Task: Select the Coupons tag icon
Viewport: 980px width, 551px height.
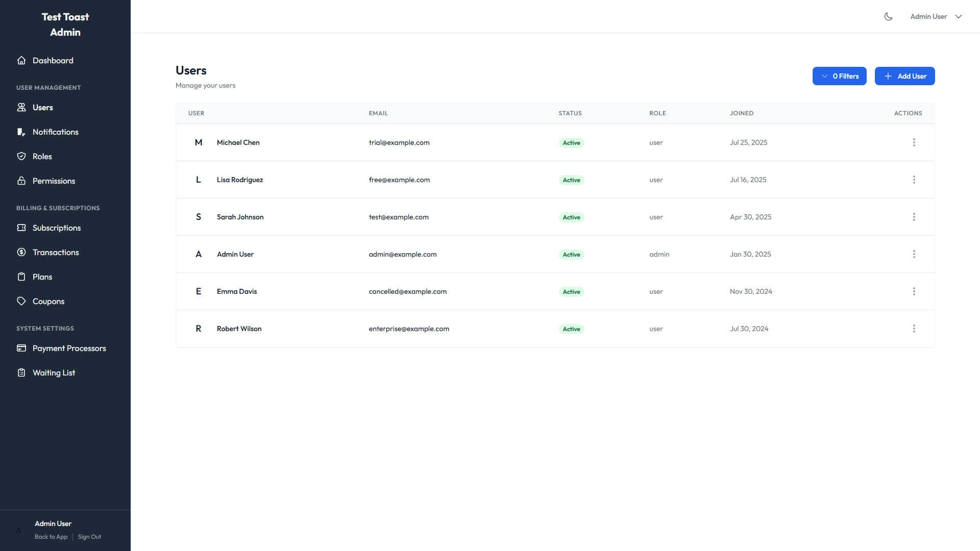Action: coord(21,301)
